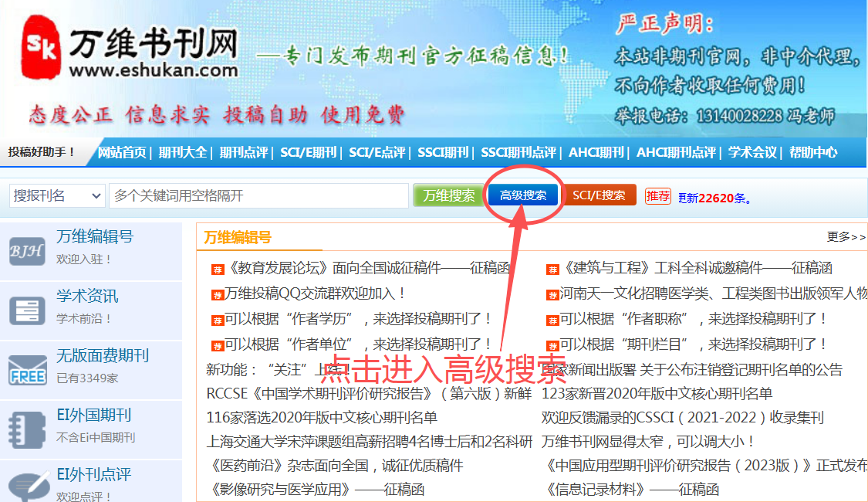868x502 pixels.
Task: Open the 搜报刊名 search type dropdown
Action: pos(57,196)
